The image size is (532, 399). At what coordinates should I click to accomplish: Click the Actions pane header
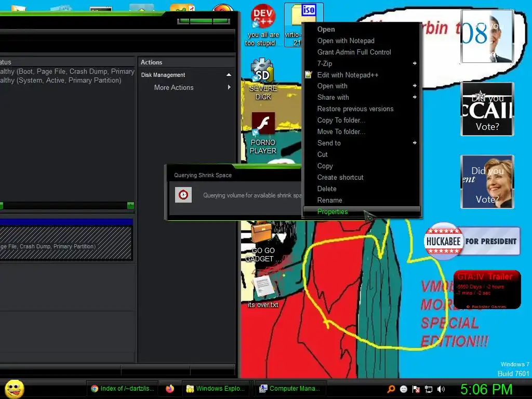[x=187, y=62]
